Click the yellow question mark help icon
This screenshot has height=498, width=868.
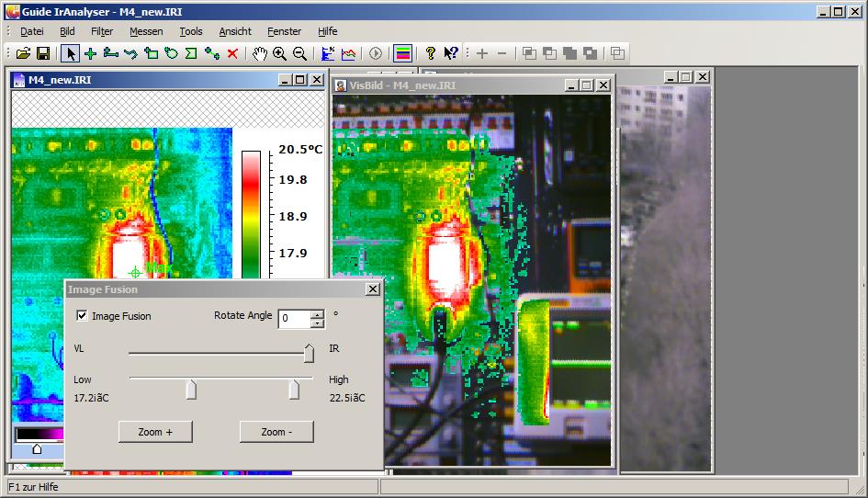pos(430,53)
